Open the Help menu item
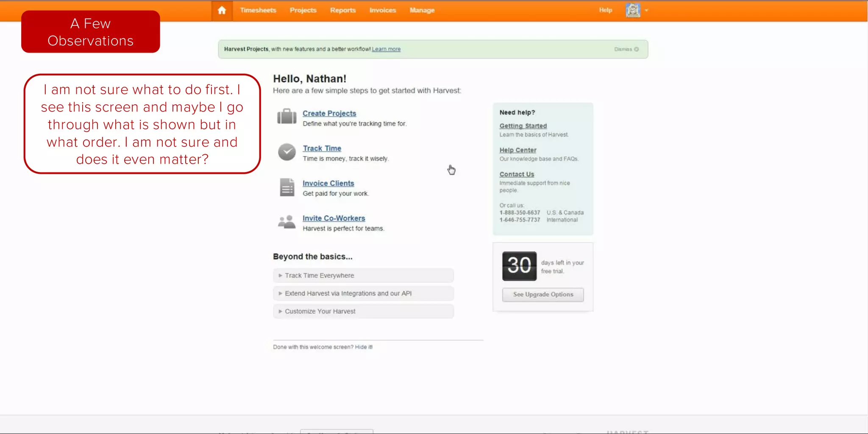This screenshot has width=868, height=434. [x=605, y=10]
